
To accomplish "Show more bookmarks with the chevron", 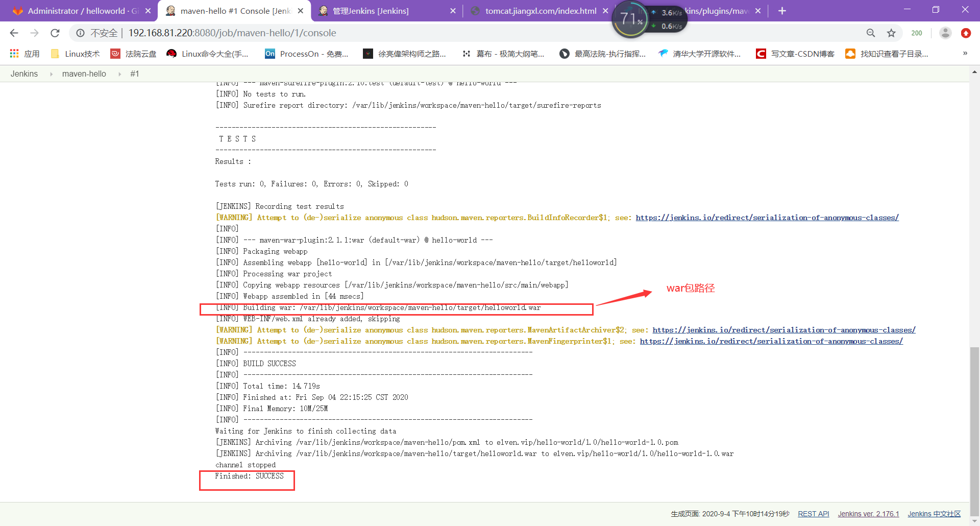I will pos(965,54).
